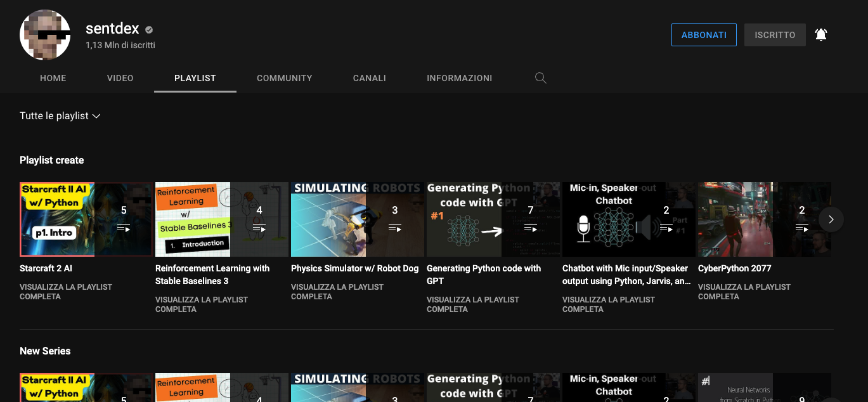View full playlist for Physics Simulator w/ Robot Dog

pos(337,292)
